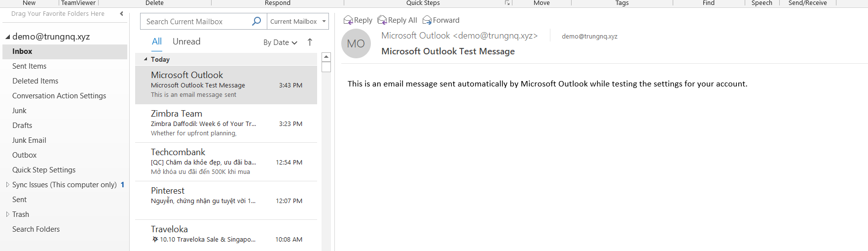Forward the open message
868x251 pixels.
point(441,20)
